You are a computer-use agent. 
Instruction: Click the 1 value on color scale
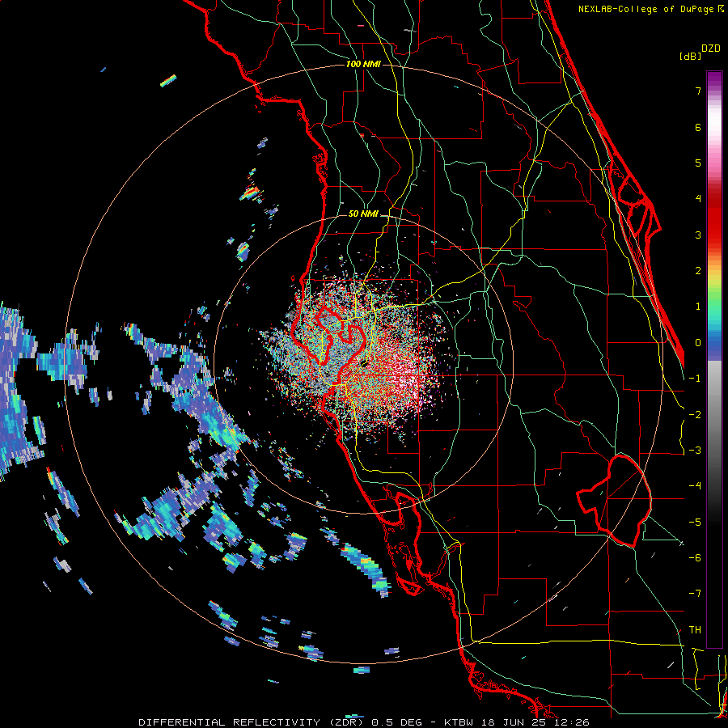pos(698,307)
